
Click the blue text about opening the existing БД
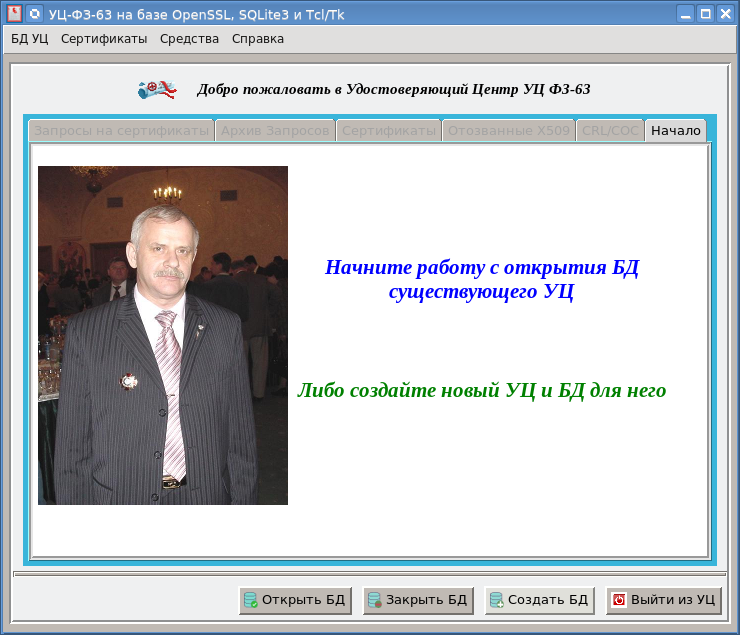(481, 280)
